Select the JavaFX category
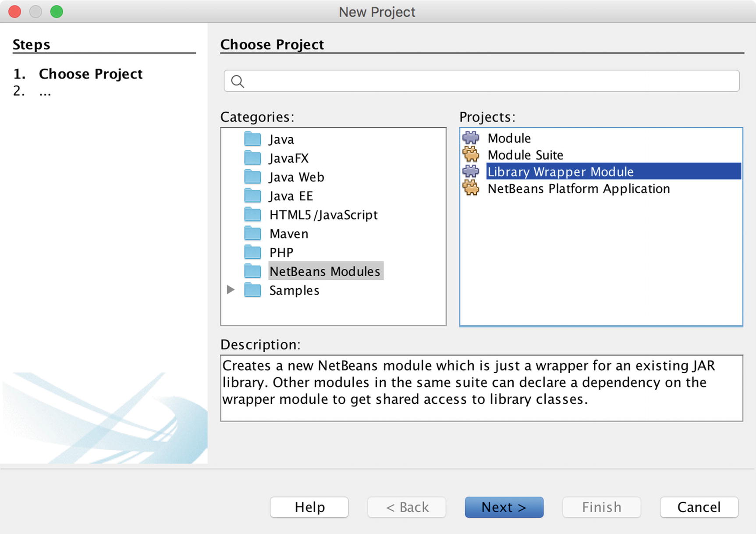This screenshot has width=756, height=534. (x=289, y=158)
